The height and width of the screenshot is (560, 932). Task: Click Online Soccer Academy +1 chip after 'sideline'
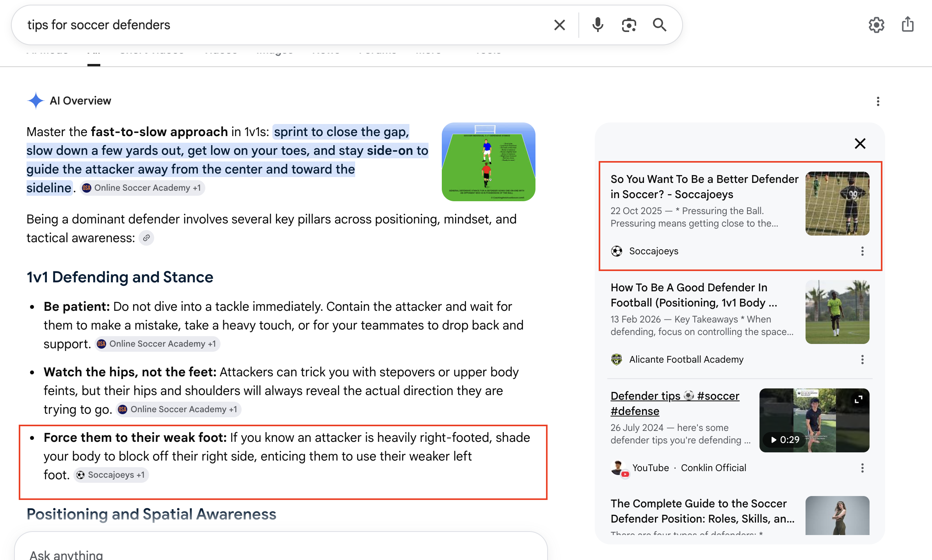click(x=143, y=188)
